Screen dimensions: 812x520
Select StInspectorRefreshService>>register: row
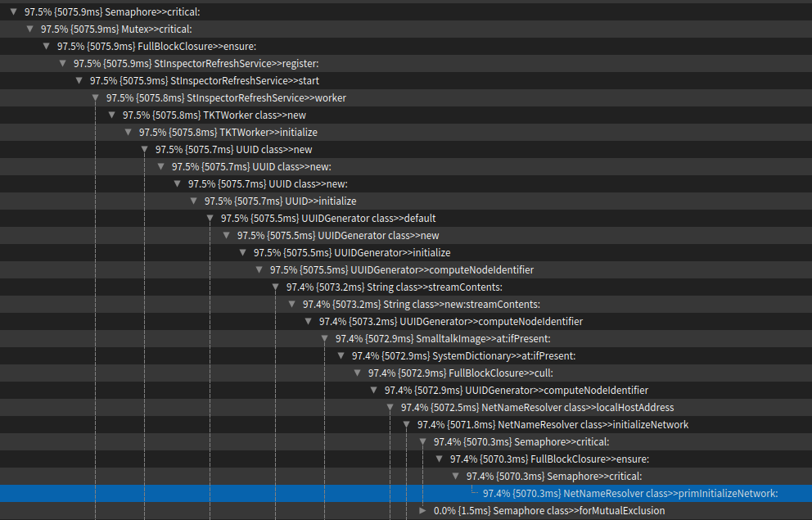[406, 63]
